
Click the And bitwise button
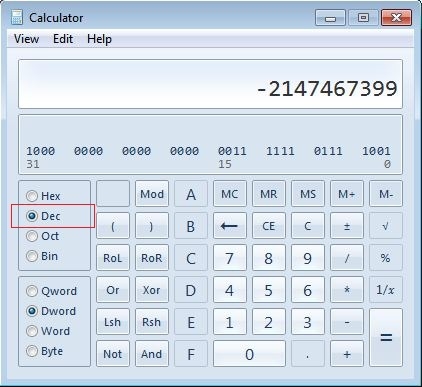tap(152, 354)
